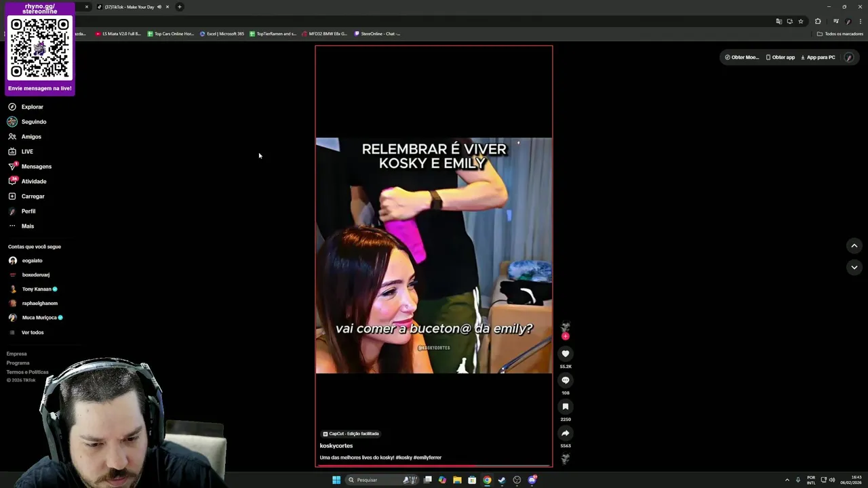Open Mensagens inbox

coord(30,167)
